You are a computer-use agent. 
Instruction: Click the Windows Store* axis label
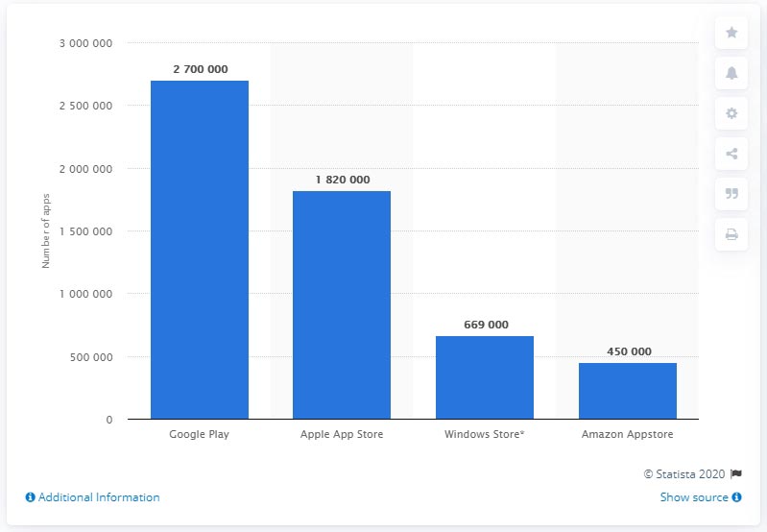click(484, 434)
